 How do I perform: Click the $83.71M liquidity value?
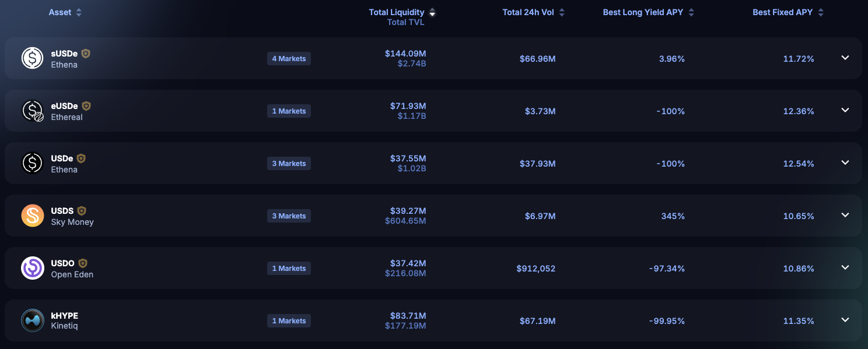[408, 316]
